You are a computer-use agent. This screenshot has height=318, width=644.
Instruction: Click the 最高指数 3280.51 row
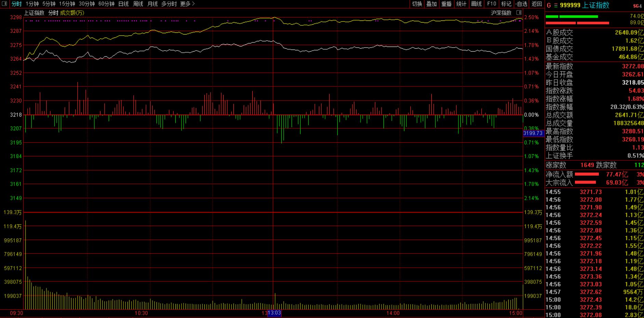(x=594, y=131)
